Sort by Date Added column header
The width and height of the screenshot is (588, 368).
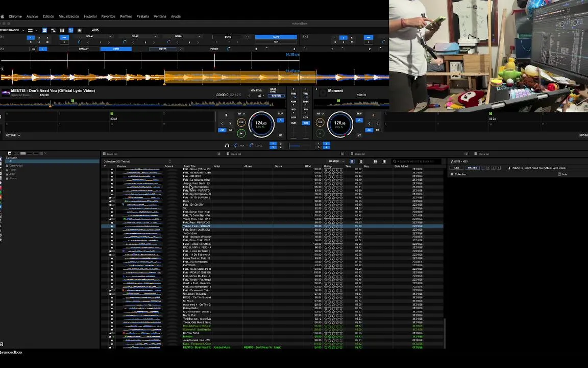[401, 166]
